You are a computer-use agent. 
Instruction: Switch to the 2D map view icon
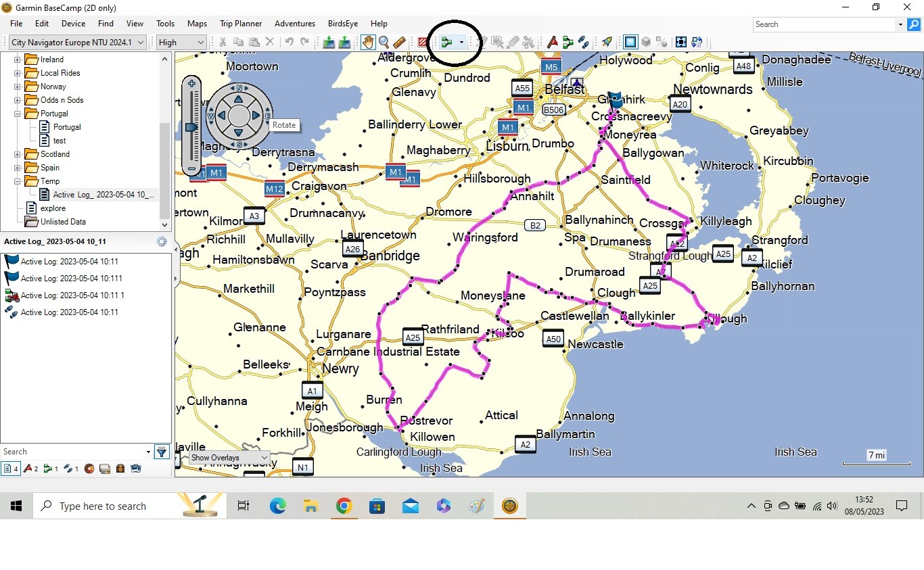tap(630, 42)
